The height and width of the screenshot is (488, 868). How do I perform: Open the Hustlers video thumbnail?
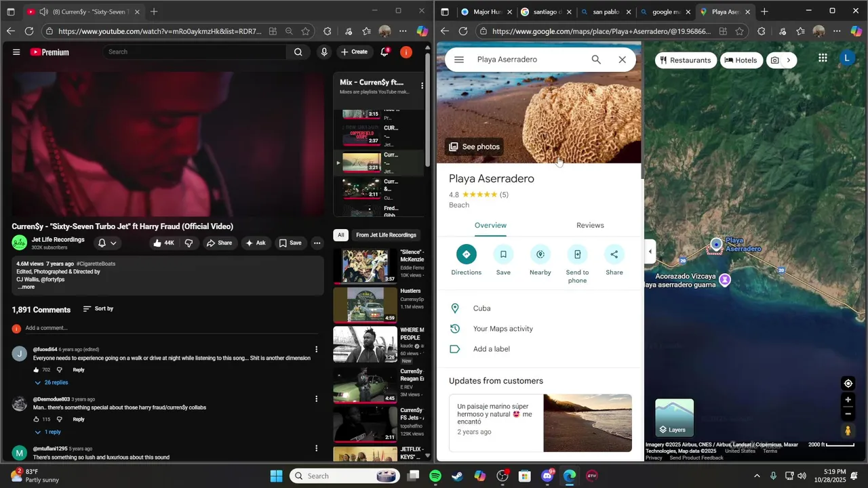point(365,304)
